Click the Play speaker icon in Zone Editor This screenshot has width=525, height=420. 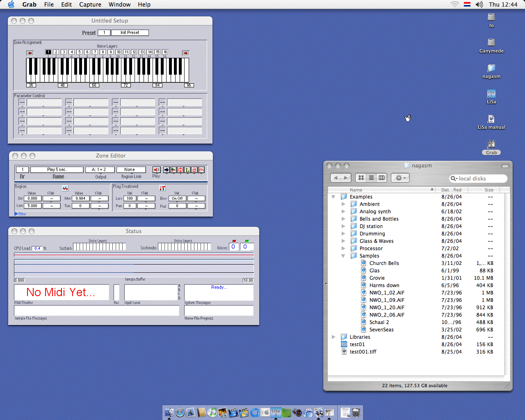pos(156,170)
